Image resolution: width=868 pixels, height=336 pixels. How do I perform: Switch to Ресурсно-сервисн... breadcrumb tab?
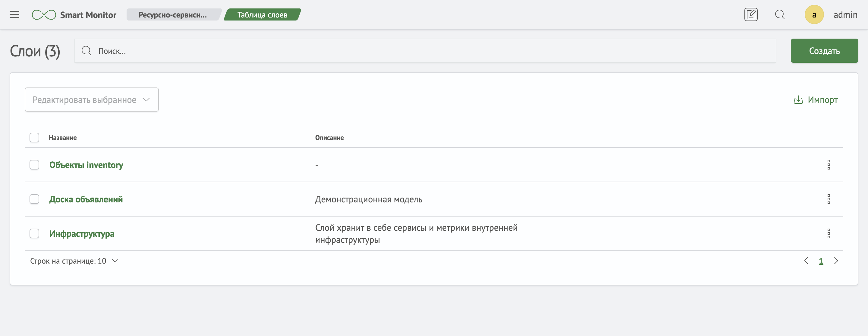(x=172, y=15)
